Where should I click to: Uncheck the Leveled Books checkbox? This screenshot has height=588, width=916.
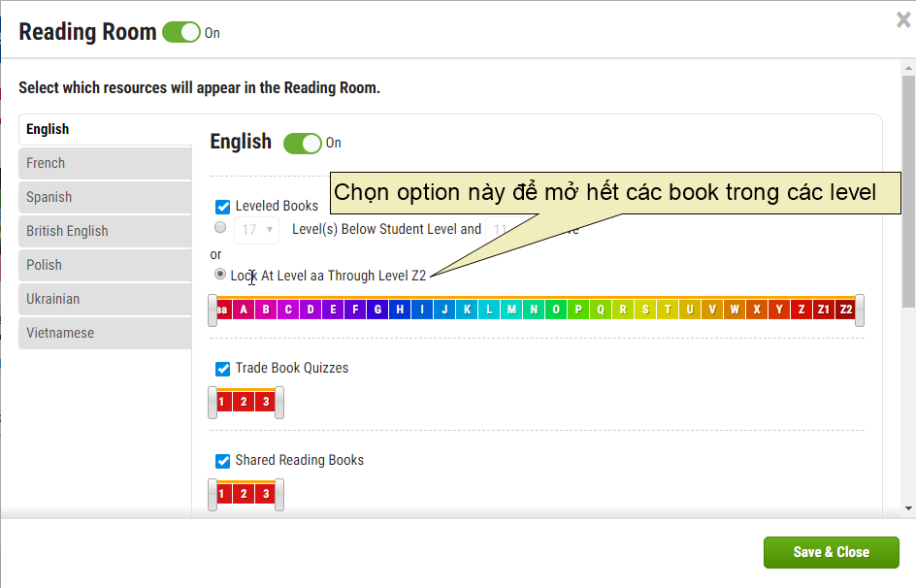(222, 206)
